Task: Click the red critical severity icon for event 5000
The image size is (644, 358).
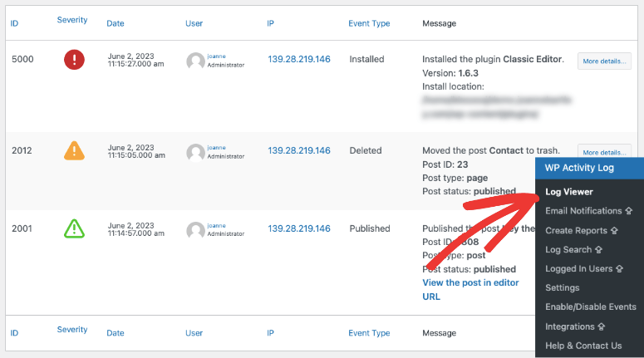Action: point(74,60)
